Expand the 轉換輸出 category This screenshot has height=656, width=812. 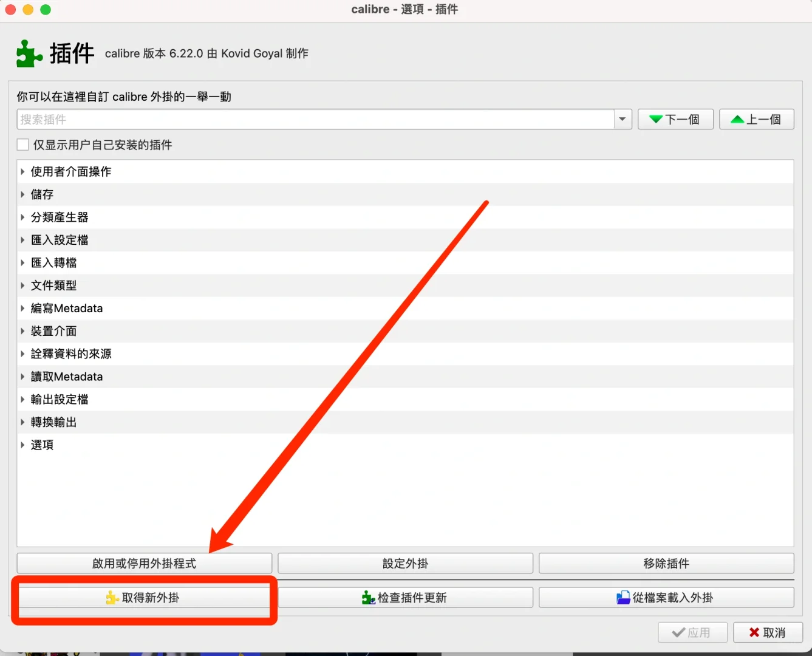22,422
